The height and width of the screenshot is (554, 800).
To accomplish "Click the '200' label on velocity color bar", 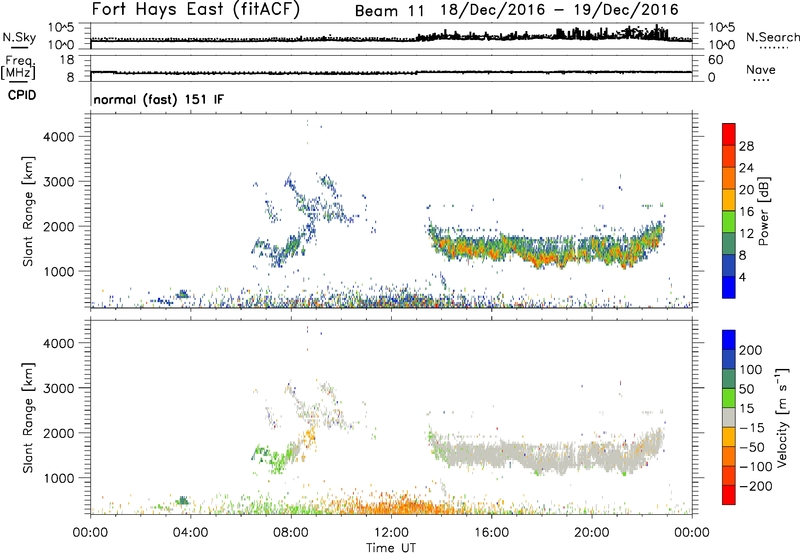I will pyautogui.click(x=751, y=350).
